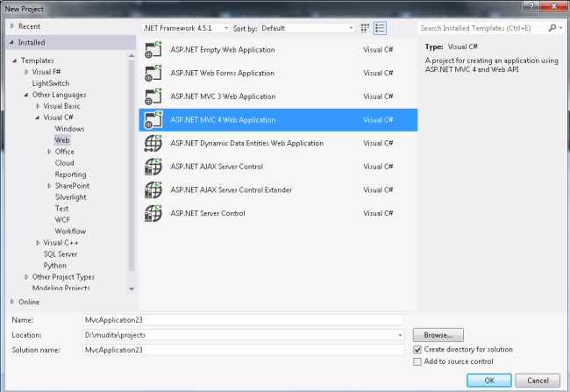Select the Web template category

click(62, 140)
